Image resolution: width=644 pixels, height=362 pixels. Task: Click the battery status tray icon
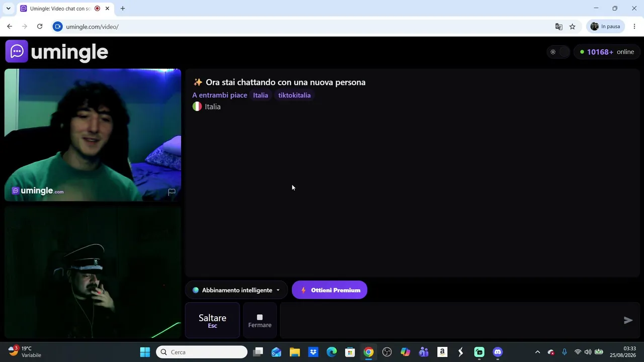tap(599, 352)
